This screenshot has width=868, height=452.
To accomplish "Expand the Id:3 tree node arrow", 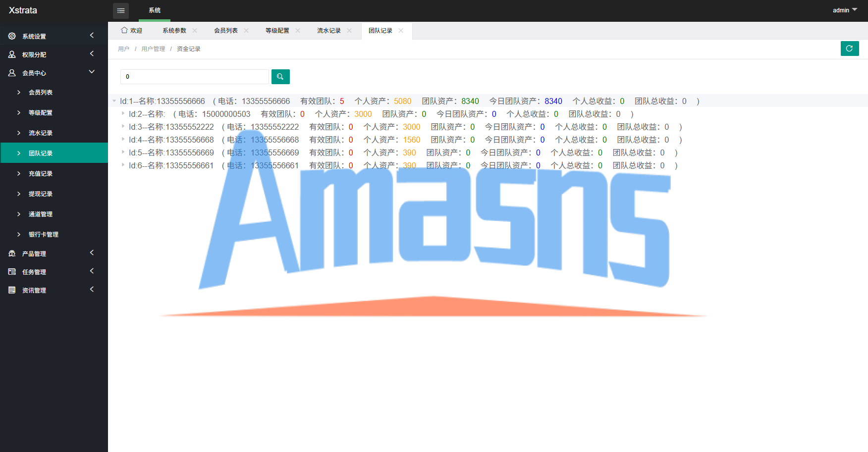I will coord(123,126).
